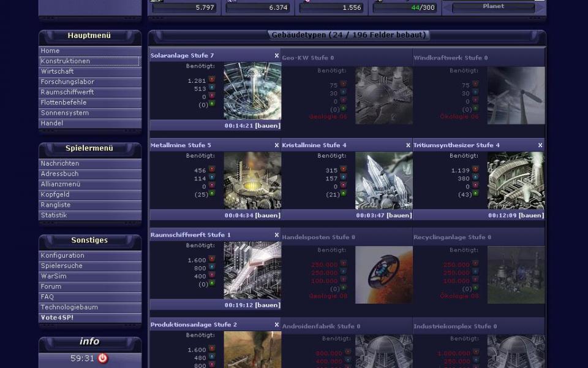The image size is (588, 368).
Task: Click the 'Industriekomplex Stufe 0' title
Action: [455, 326]
